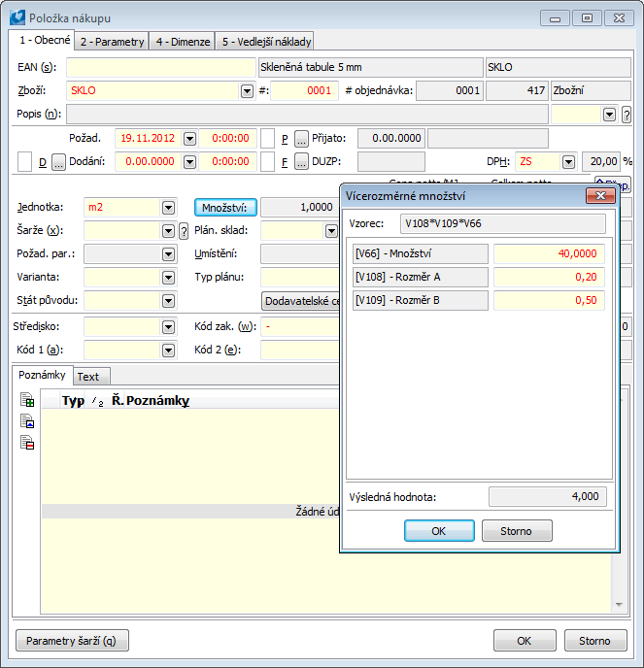Switch to the 5 - Vedlejší náklady tab
Viewport: 644px width, 668px height.
coord(266,42)
